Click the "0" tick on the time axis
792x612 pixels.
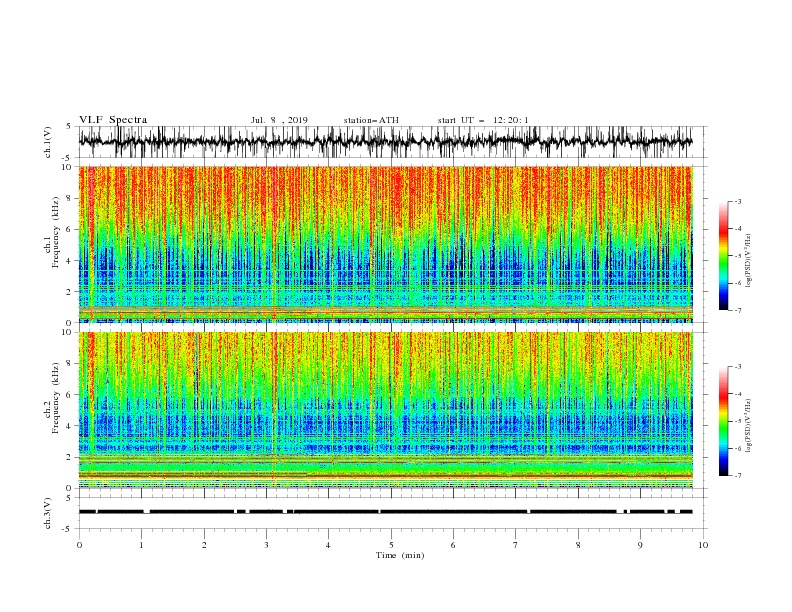79,545
